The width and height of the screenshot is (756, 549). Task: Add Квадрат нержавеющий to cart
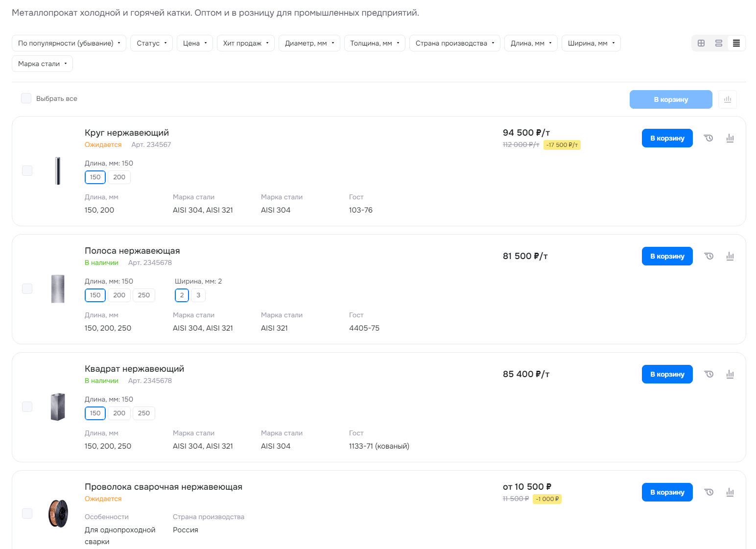(667, 374)
